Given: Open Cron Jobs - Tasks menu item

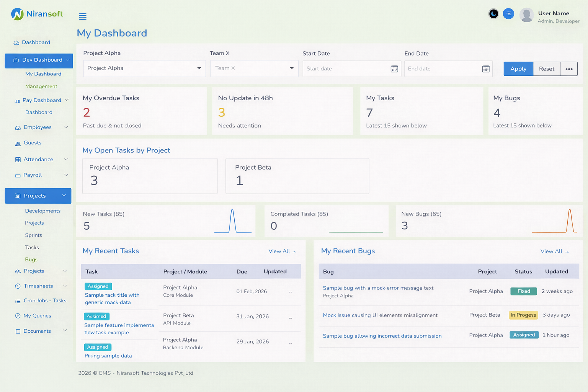Looking at the screenshot, I should 45,301.
